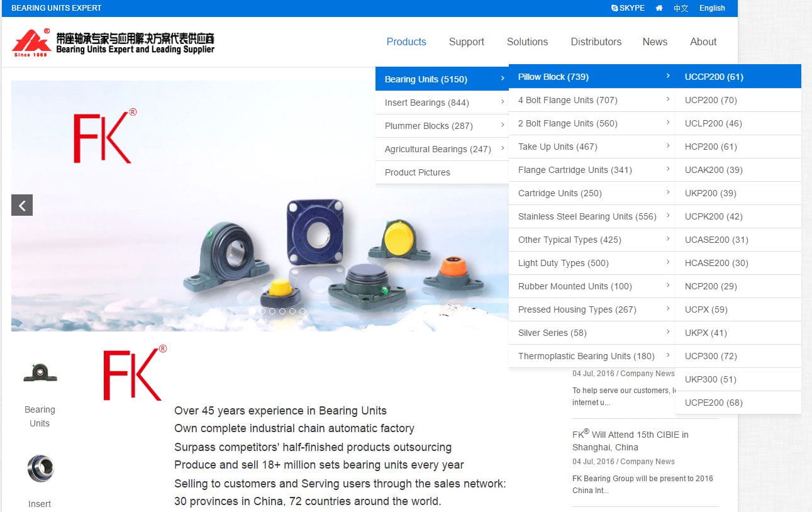Select Silver Series (58) entry
812x512 pixels.
point(592,333)
